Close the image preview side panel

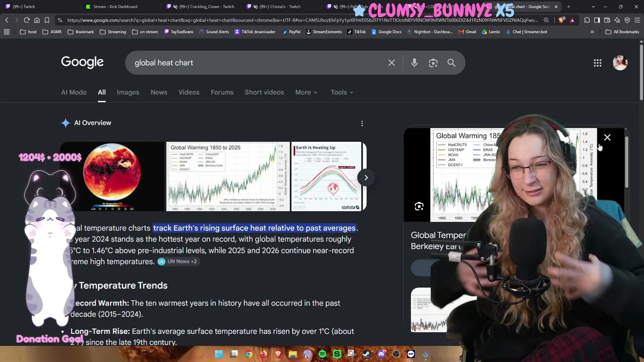[x=607, y=137]
